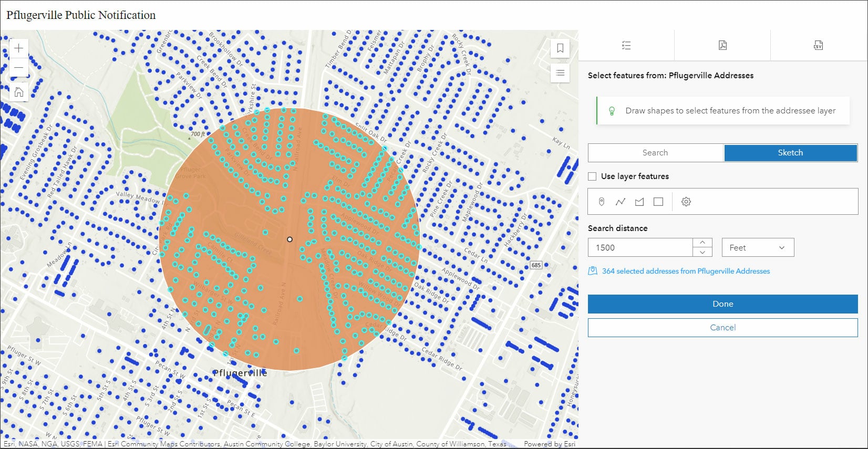Return map to default home extent
Image resolution: width=868 pixels, height=449 pixels.
click(x=18, y=92)
